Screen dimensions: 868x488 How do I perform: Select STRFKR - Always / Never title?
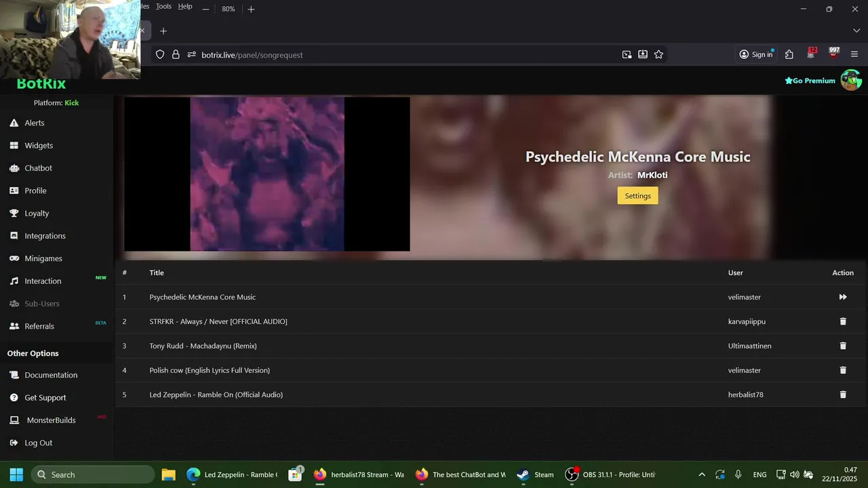click(x=218, y=321)
